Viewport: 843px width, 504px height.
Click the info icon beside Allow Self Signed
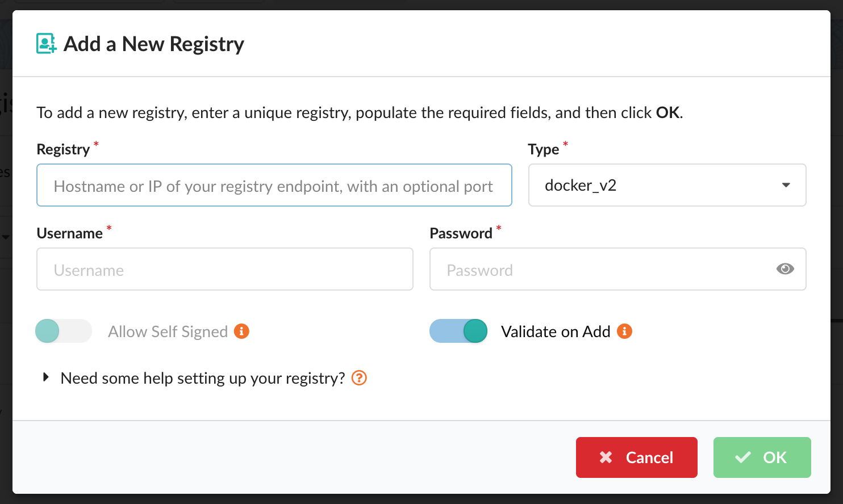pyautogui.click(x=241, y=331)
